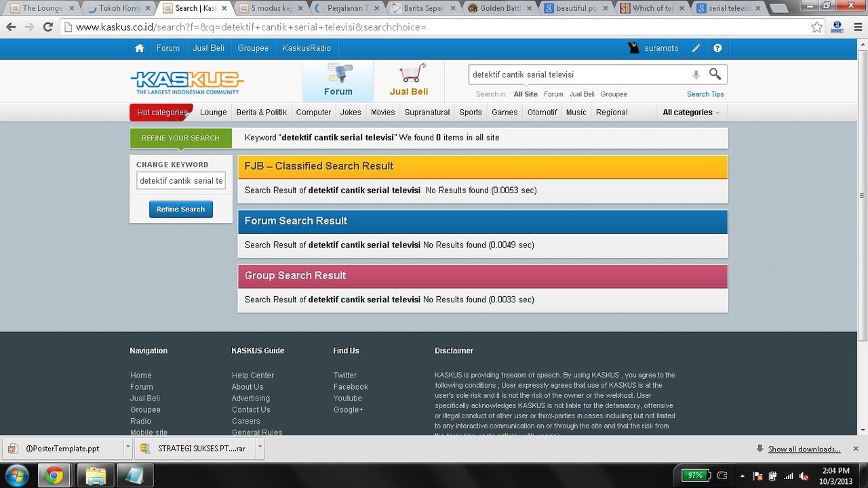Viewport: 868px width, 488px height.
Task: Open KaskusRadio in top bar
Action: 307,48
